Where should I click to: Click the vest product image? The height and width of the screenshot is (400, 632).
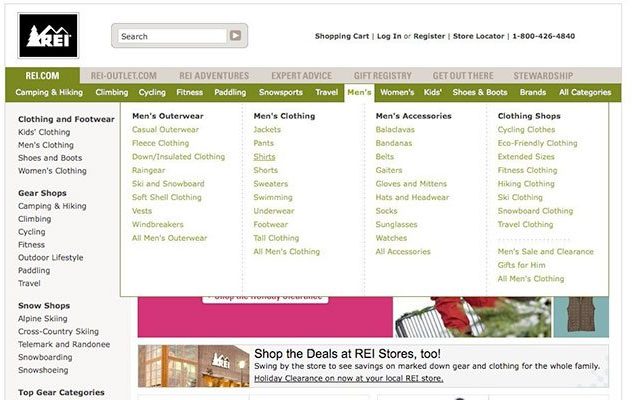[581, 317]
